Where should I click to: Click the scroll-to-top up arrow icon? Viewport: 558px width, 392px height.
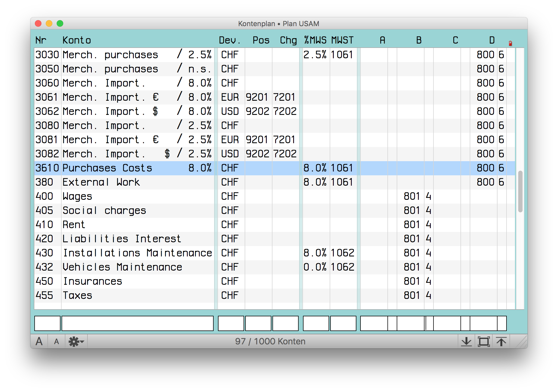point(501,341)
